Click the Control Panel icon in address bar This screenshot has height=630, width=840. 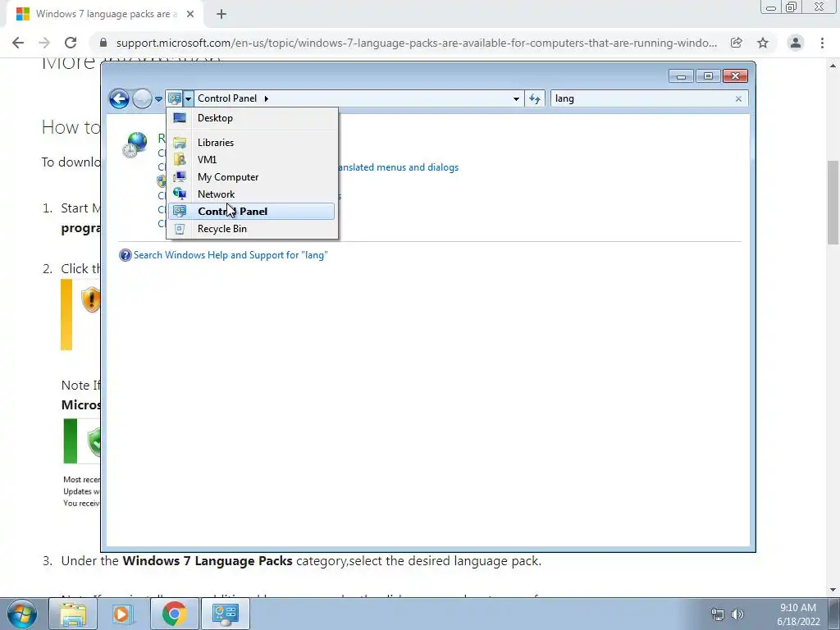pos(174,98)
